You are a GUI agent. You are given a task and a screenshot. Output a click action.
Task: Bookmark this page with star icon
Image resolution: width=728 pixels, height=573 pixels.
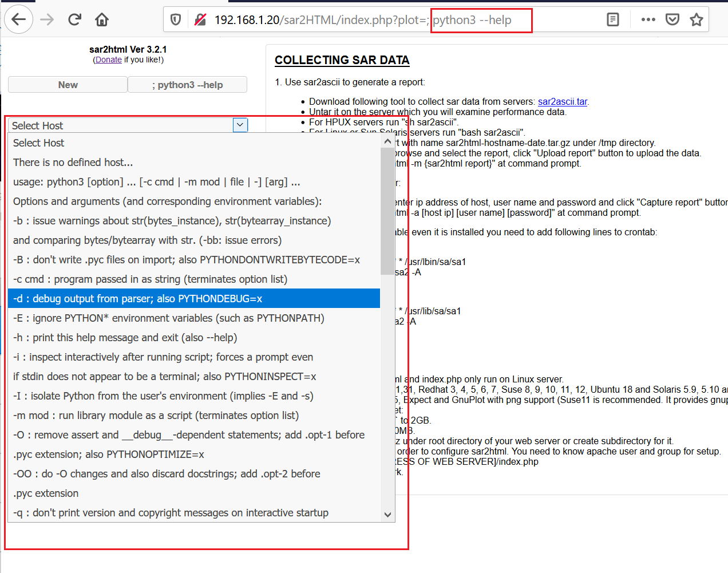point(696,20)
